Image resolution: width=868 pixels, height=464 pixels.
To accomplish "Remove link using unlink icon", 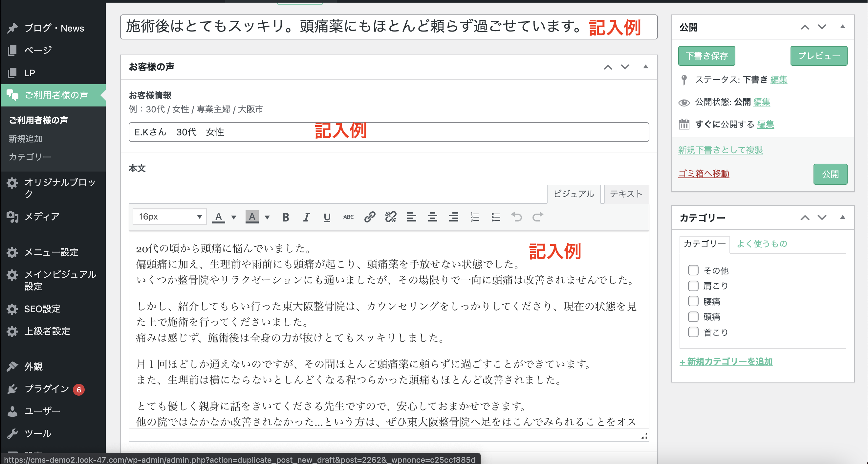I will tap(391, 217).
